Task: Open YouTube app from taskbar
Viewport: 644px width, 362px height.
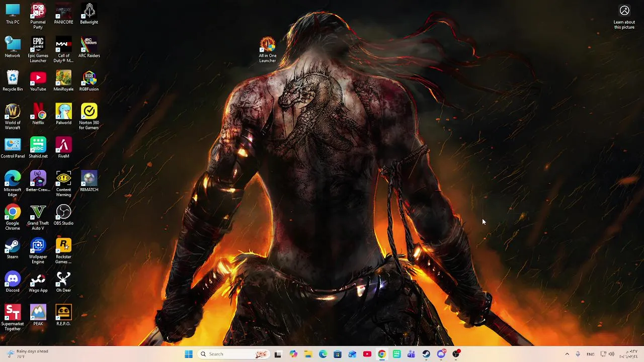Action: click(367, 354)
